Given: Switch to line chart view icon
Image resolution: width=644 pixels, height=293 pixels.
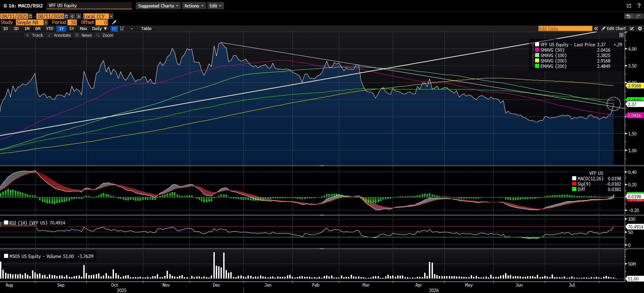Looking at the screenshot, I should point(114,29).
